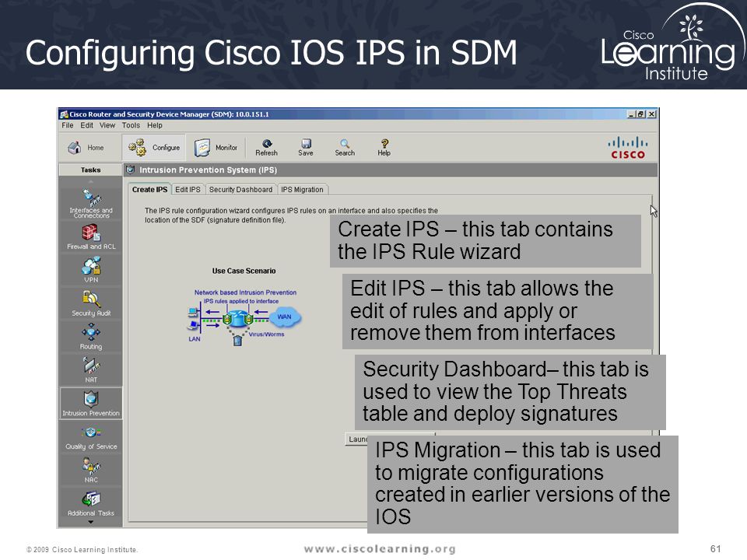
Task: Open the Help toolbar icon
Action: click(x=384, y=148)
